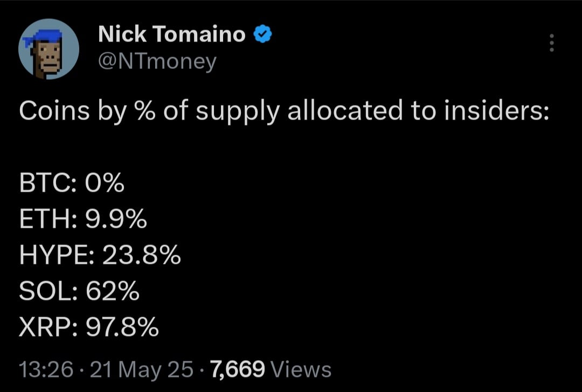
Task: Click the 13:26 post time
Action: 46,370
